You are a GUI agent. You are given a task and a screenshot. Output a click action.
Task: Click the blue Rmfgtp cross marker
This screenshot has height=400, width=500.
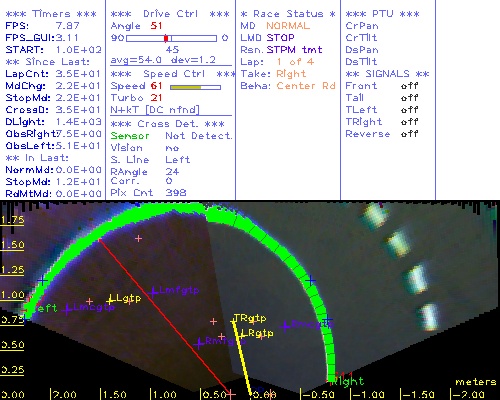pos(199,343)
